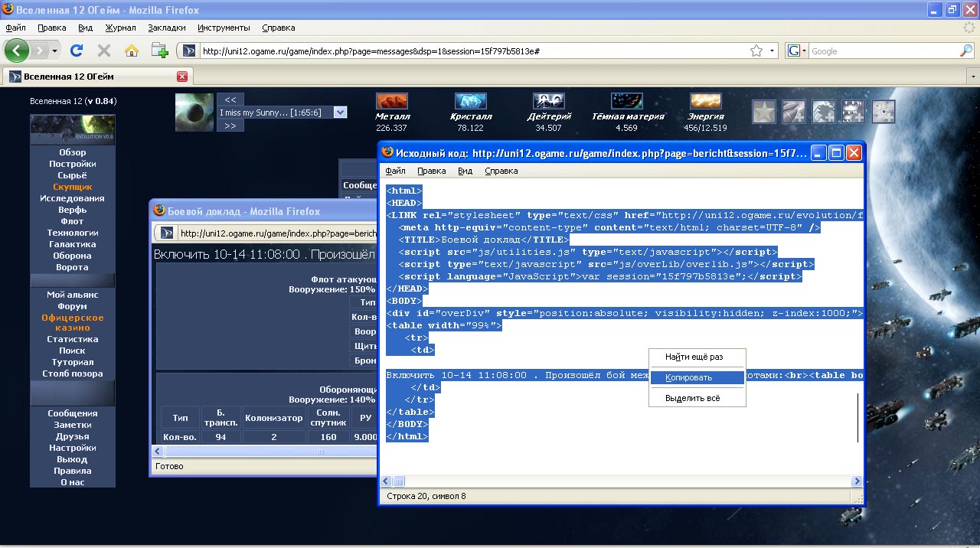Open the tab list dropdown arrow
This screenshot has width=980, height=548.
[x=973, y=77]
